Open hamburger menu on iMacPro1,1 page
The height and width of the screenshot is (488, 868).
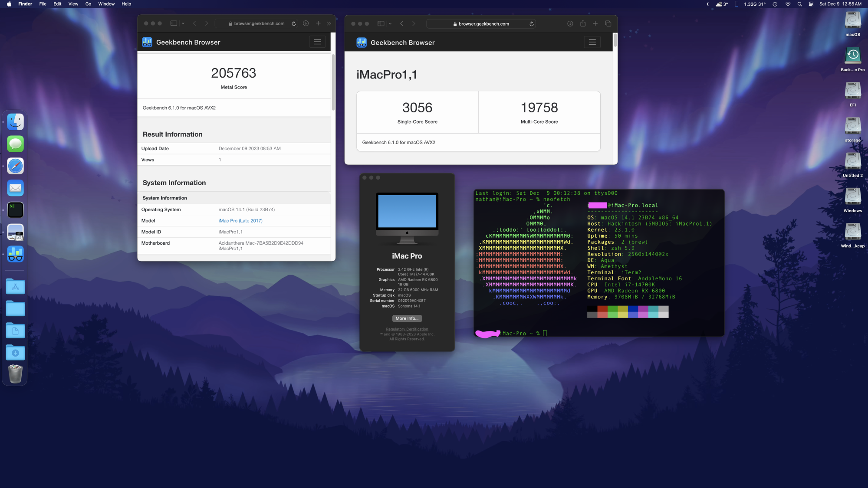coord(592,42)
